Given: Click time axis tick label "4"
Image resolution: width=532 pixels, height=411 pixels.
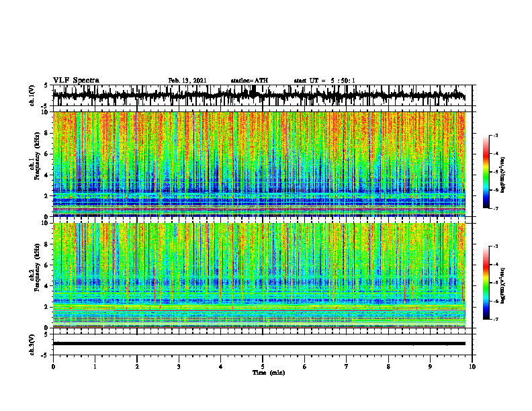Looking at the screenshot, I should pos(221,367).
